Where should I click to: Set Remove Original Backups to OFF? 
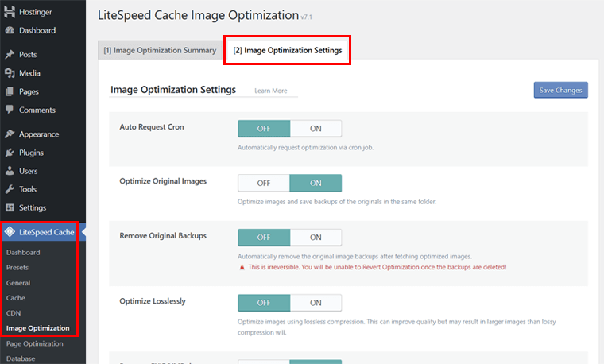(264, 238)
